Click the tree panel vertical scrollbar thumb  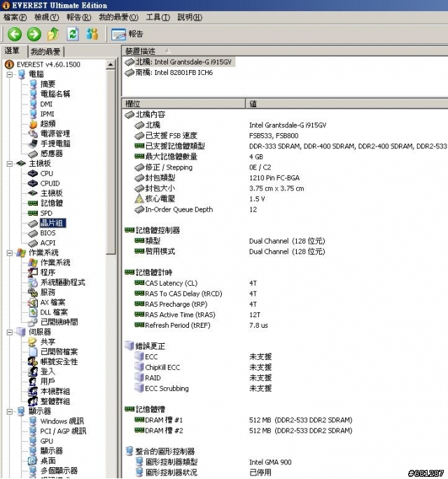click(x=111, y=162)
